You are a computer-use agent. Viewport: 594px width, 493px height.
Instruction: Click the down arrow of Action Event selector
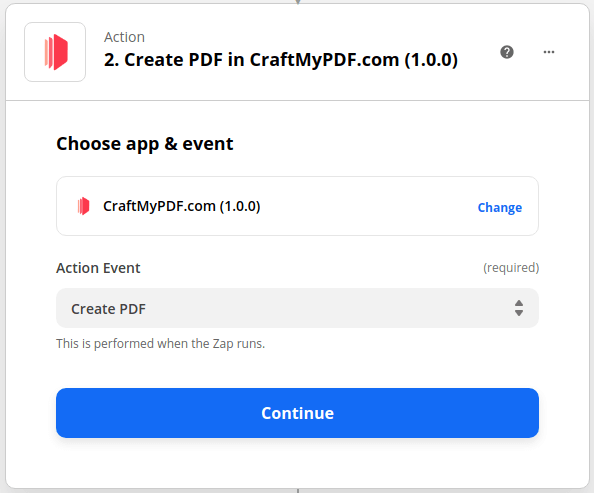519,313
